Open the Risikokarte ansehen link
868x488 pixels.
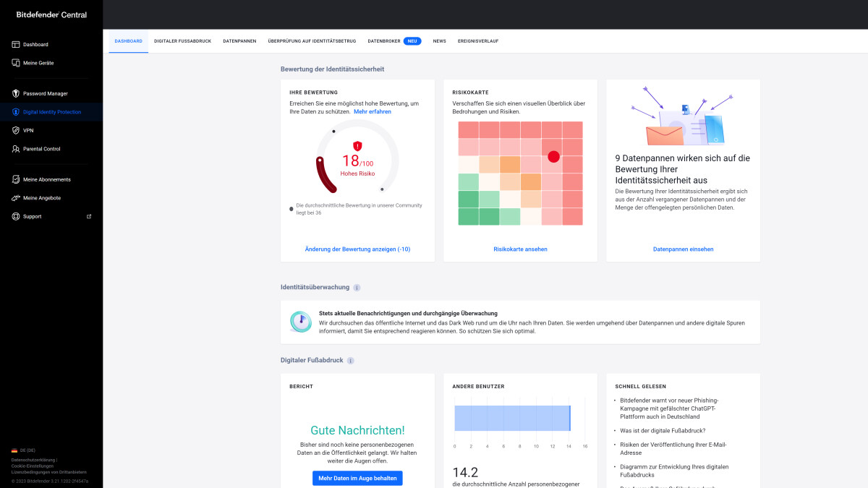(520, 249)
